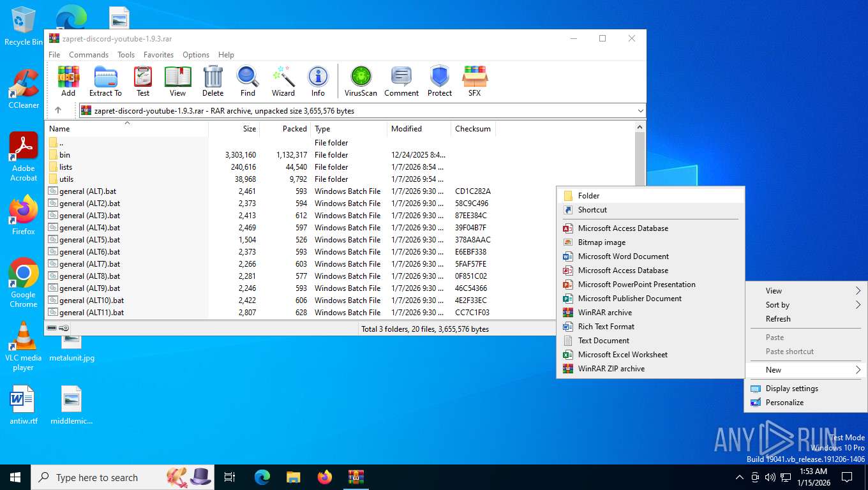Click the SFX archive icon
The height and width of the screenshot is (490, 868).
(474, 81)
